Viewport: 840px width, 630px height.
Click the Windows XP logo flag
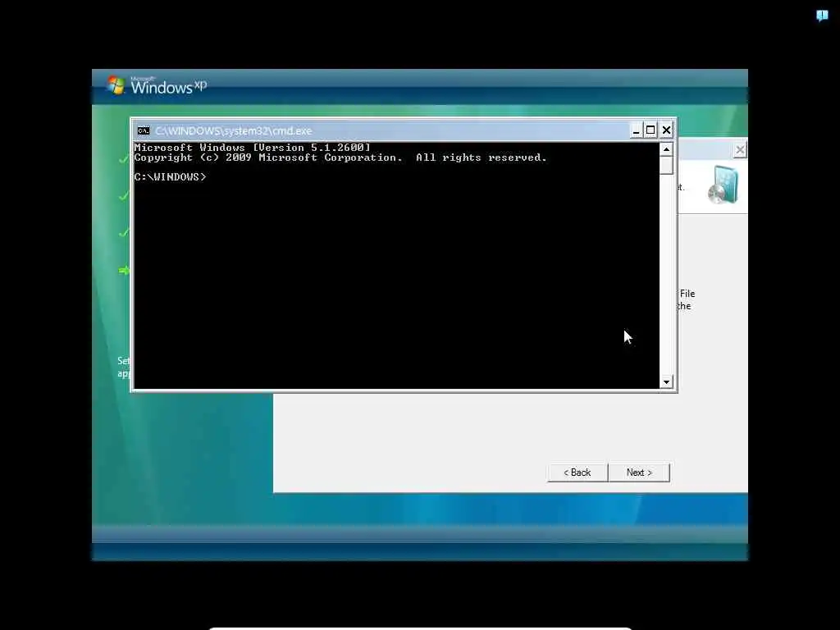click(x=116, y=85)
